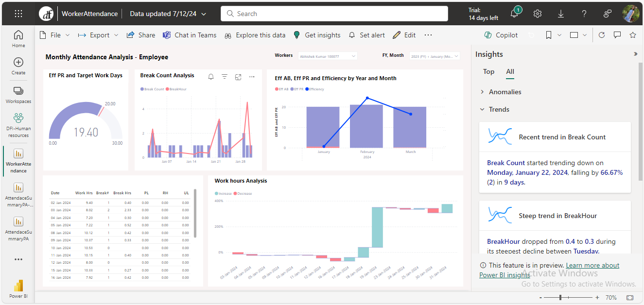Expand the Break Count Analysis visual to focus mode
Screen dimensions: 644x305
[x=238, y=76]
